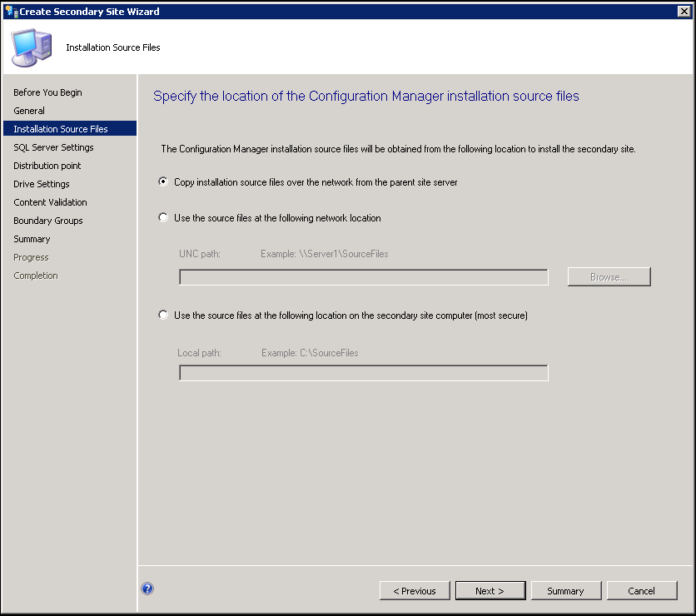The height and width of the screenshot is (616, 696).
Task: Click the Summary button at the bottom
Action: tap(566, 591)
